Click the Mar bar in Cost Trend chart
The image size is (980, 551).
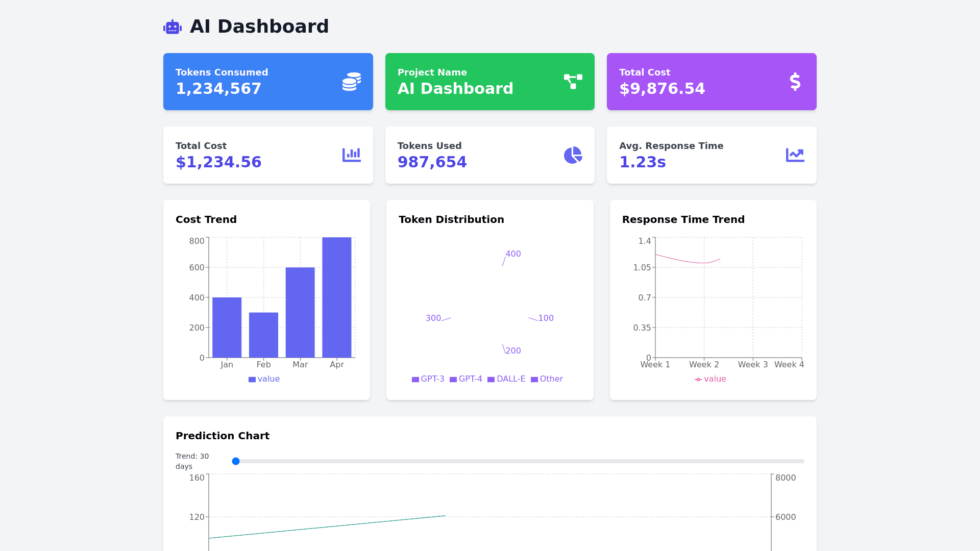300,312
